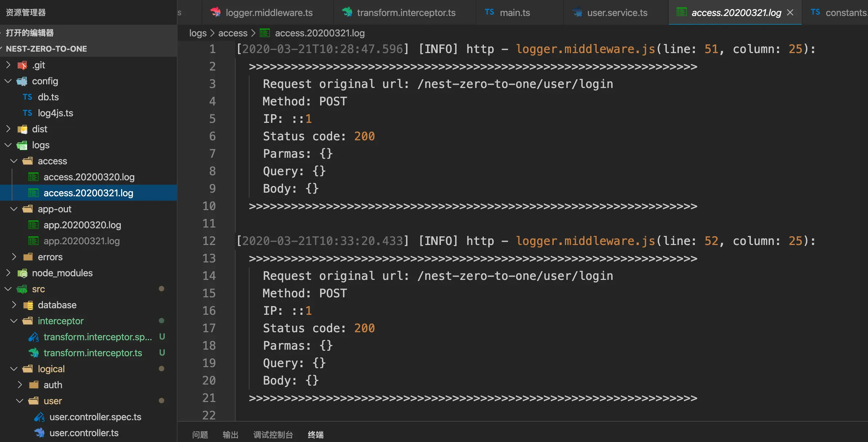Collapse the config folder
The height and width of the screenshot is (442, 868).
pos(8,81)
